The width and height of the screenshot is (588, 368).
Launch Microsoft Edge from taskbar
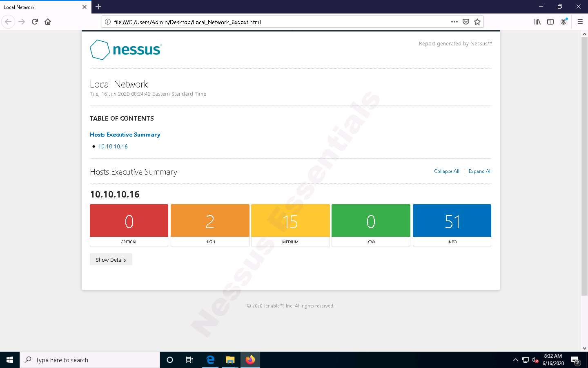click(x=210, y=360)
